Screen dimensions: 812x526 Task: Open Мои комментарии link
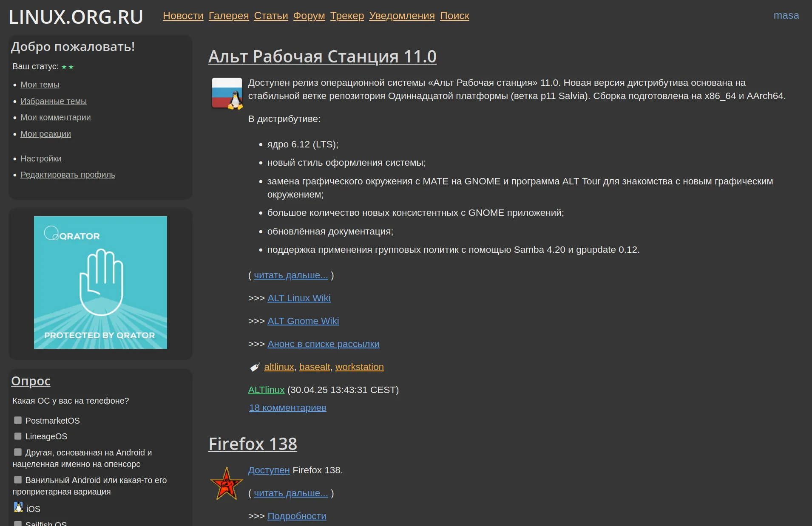coord(56,117)
